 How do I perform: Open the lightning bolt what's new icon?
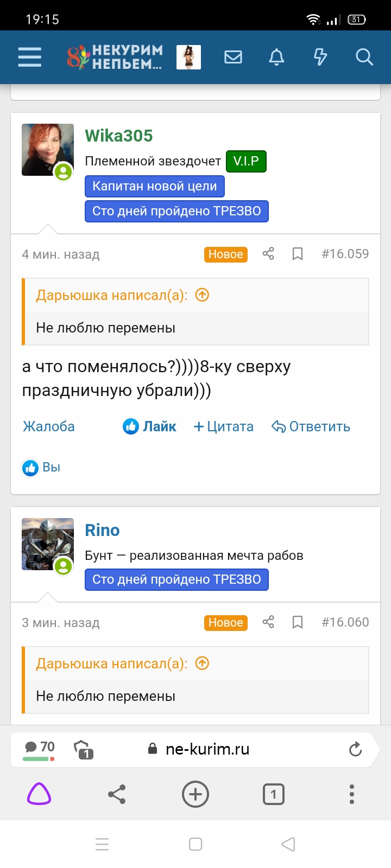[320, 57]
